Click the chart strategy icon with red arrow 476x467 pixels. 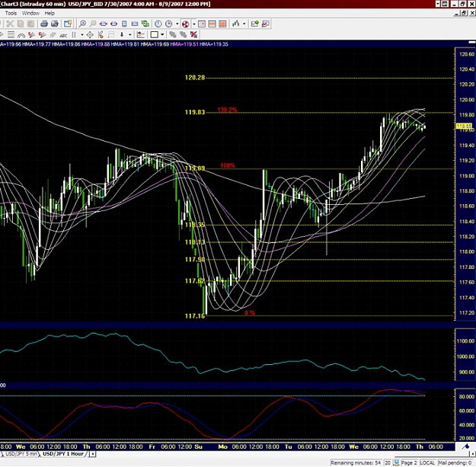click(266, 24)
